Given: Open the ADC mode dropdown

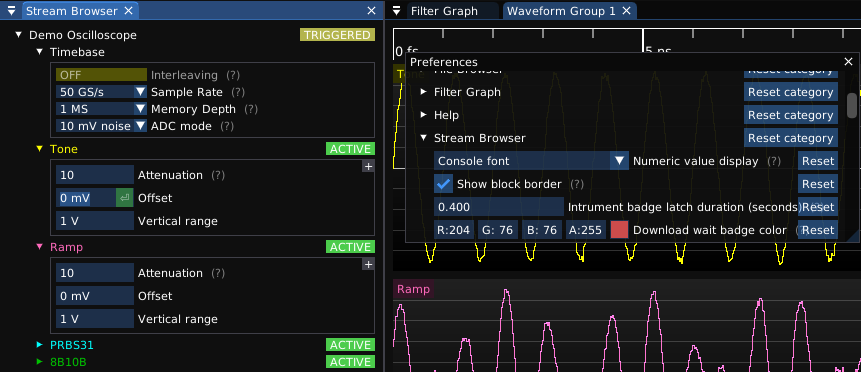Looking at the screenshot, I should click(x=102, y=126).
